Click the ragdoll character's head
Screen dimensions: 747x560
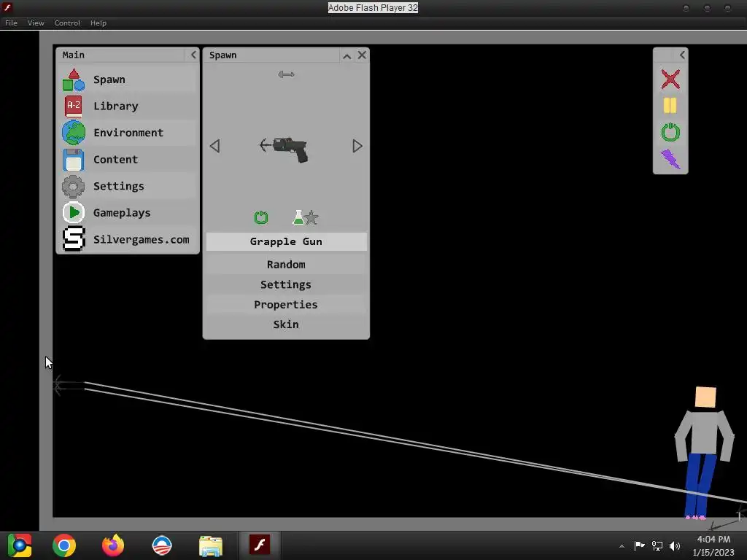pos(705,397)
